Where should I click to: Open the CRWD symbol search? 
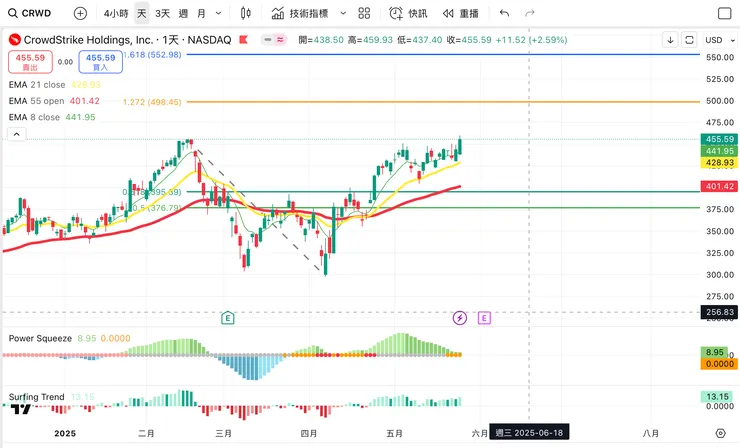click(x=30, y=14)
